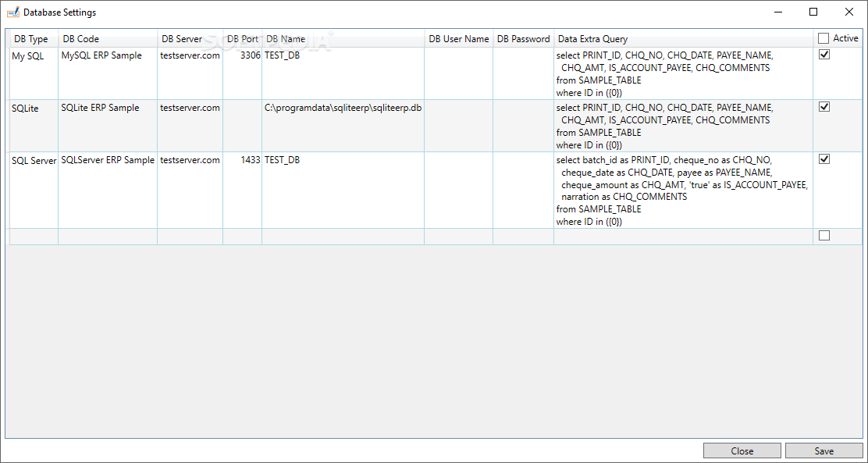Viewport: 868px width, 463px height.
Task: Click the Database Settings window title icon
Action: pyautogui.click(x=12, y=12)
